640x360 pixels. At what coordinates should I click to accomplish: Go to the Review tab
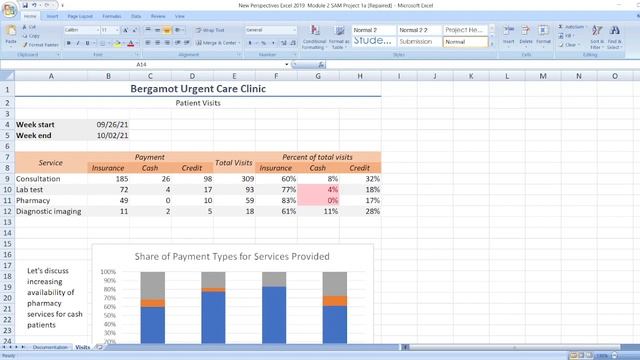pyautogui.click(x=158, y=16)
